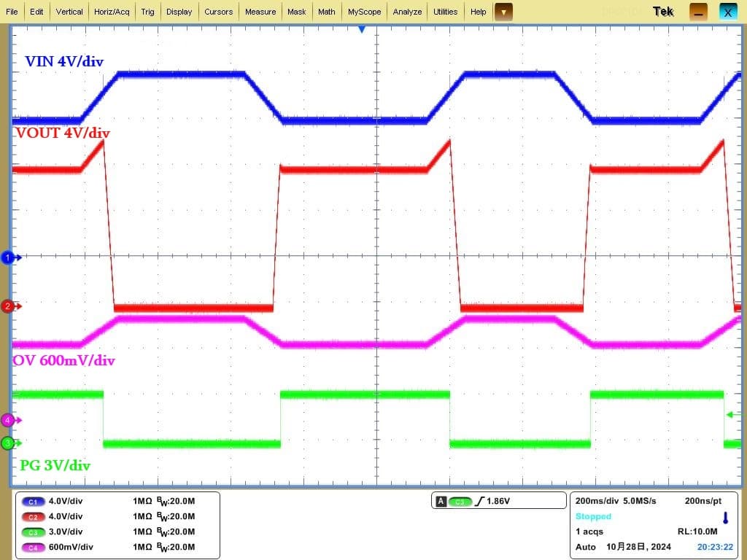The image size is (747, 560).
Task: Click the channel 1 ground reference marker
Action: point(9,257)
